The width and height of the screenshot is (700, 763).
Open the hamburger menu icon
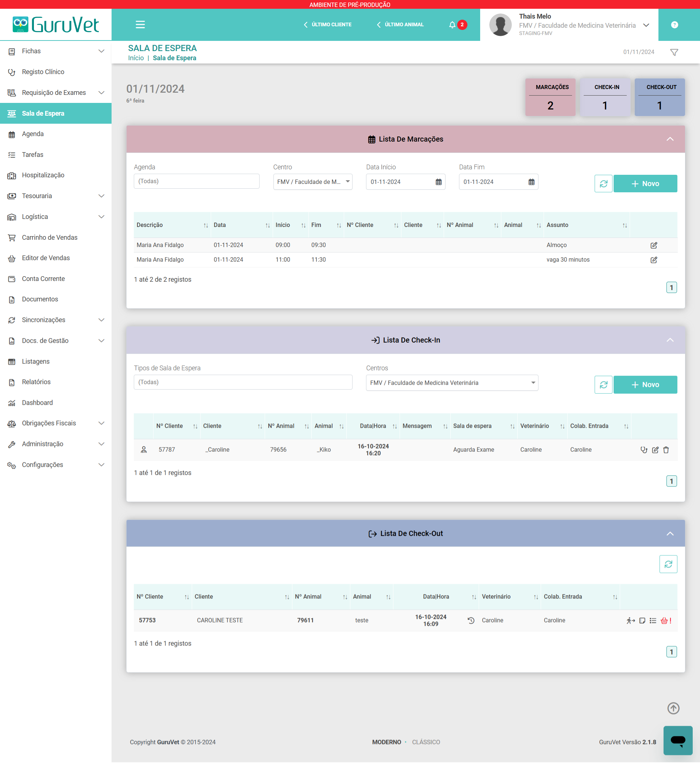[140, 25]
